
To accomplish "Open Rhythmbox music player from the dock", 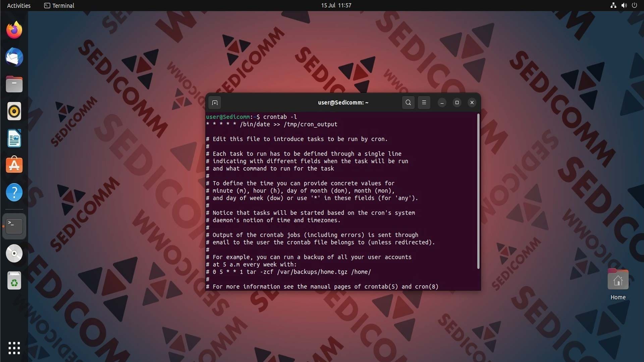I will point(14,111).
